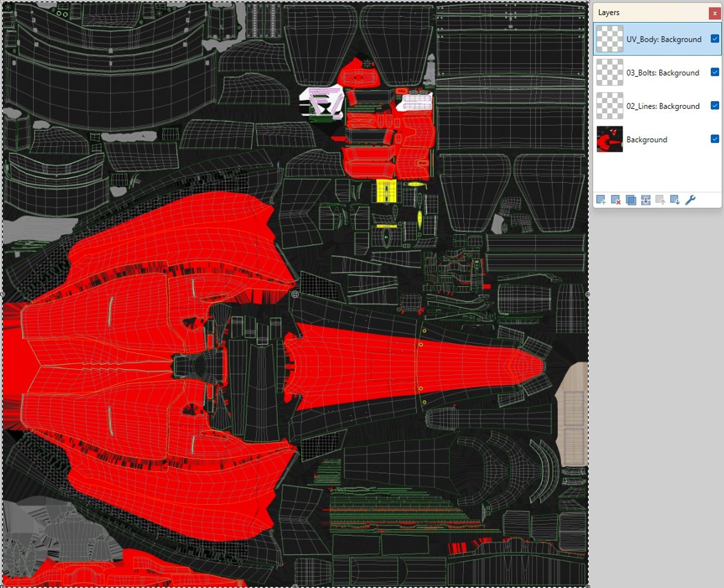This screenshot has width=724, height=588.
Task: Close the Layers panel
Action: [x=715, y=13]
